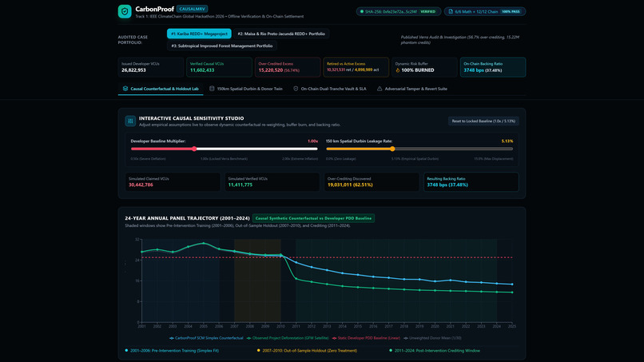
Task: Click the Retired vs Active Excess card
Action: (x=356, y=67)
